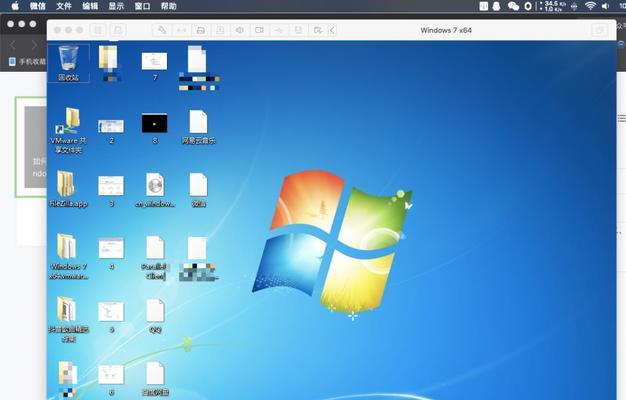Go back in the background browser window

(12, 45)
